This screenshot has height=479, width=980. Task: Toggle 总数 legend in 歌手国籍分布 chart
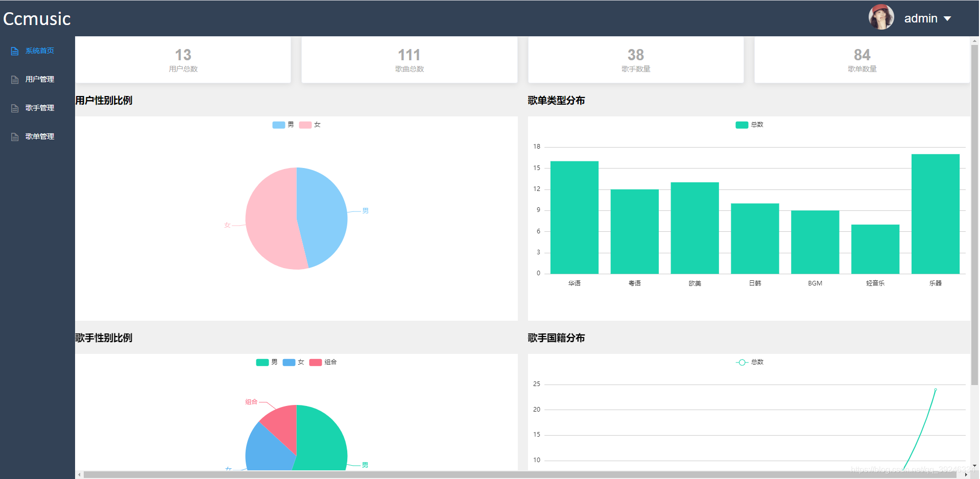(749, 362)
